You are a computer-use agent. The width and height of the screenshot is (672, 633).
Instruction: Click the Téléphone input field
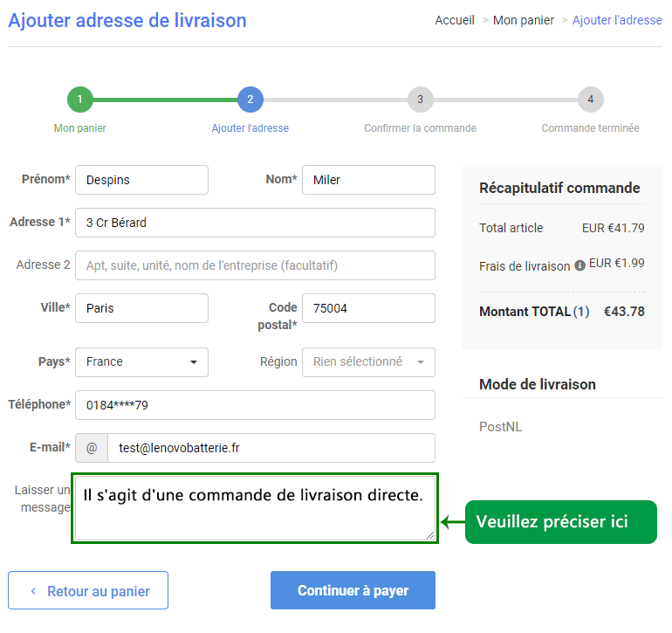(255, 405)
